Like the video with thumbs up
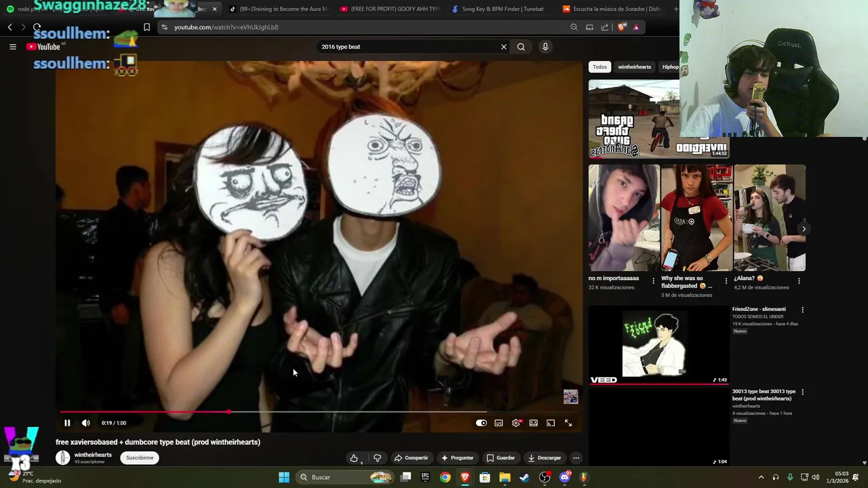This screenshot has width=868, height=488. (x=354, y=457)
